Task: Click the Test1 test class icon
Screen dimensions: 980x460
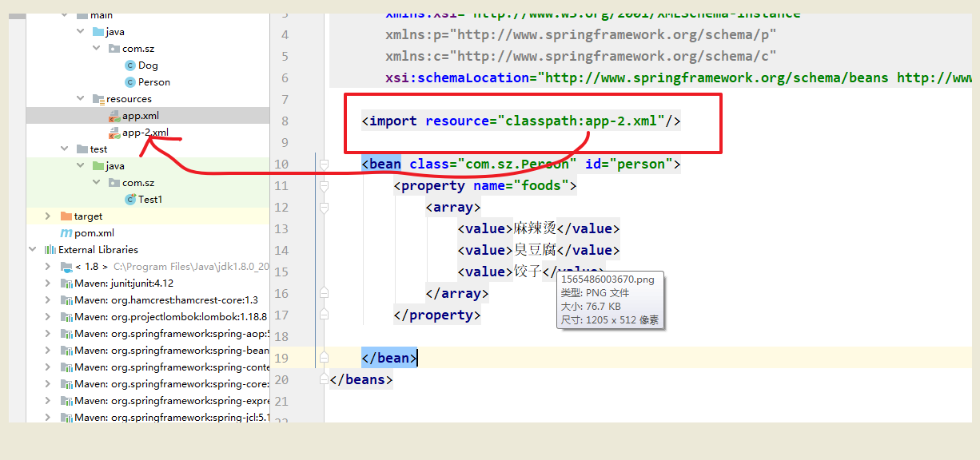Action: click(130, 200)
